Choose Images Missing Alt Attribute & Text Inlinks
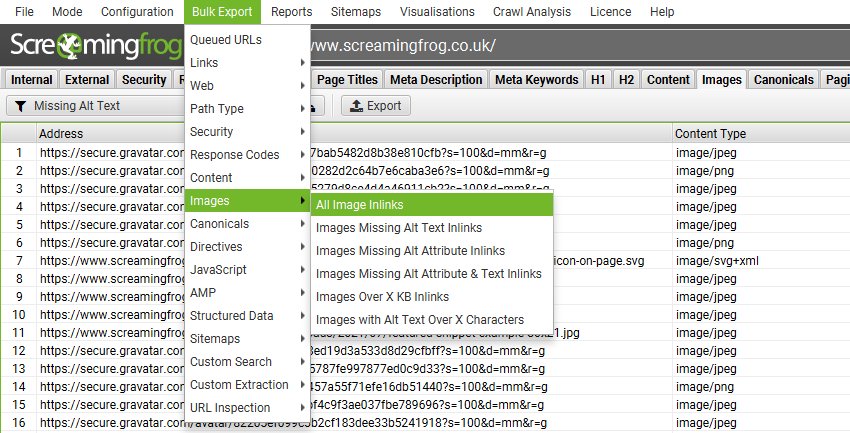This screenshot has width=850, height=433. point(432,274)
